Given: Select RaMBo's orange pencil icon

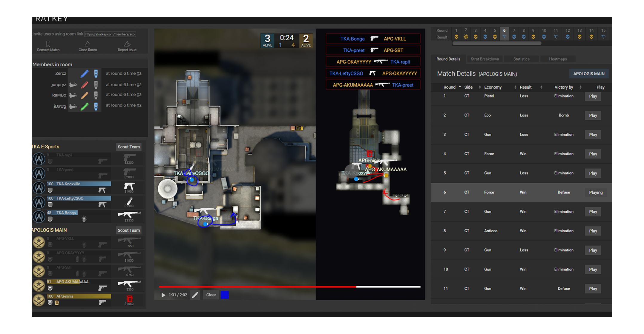Looking at the screenshot, I should tap(85, 95).
